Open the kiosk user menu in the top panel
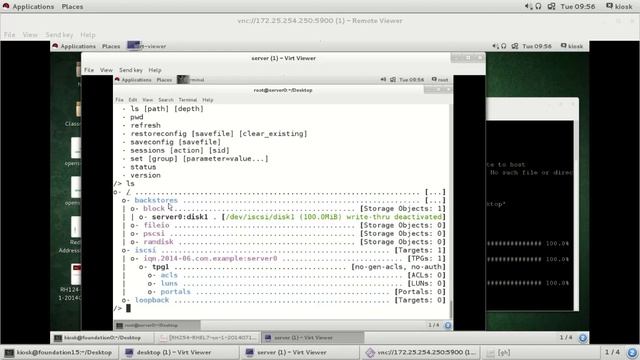Screen dimensions: 640x360 tap(620, 7)
